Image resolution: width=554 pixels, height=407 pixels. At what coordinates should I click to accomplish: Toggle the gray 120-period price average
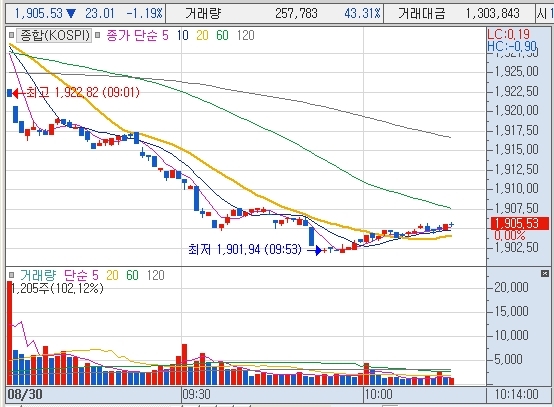coord(246,35)
